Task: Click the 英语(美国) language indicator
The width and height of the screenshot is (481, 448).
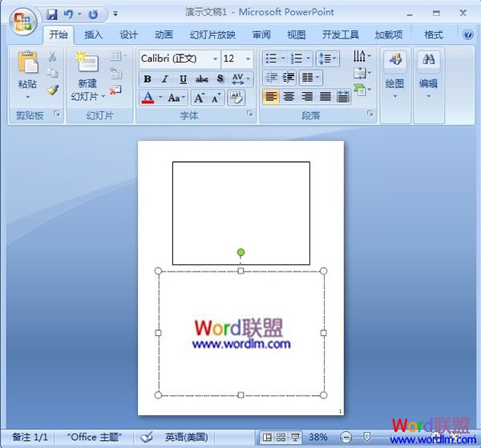Action: 187,438
